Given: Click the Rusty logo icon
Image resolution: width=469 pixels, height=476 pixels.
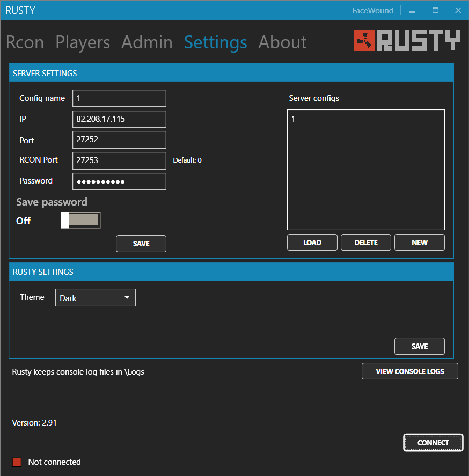Looking at the screenshot, I should [x=364, y=40].
